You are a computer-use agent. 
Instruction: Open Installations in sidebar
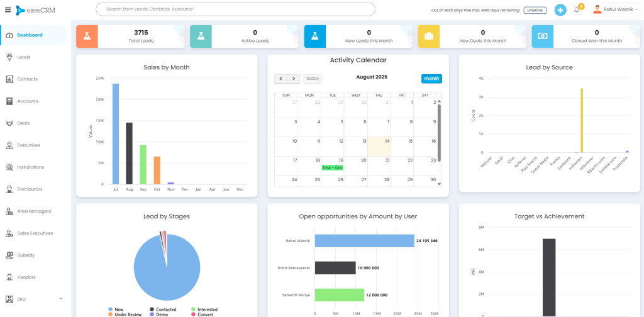click(30, 167)
